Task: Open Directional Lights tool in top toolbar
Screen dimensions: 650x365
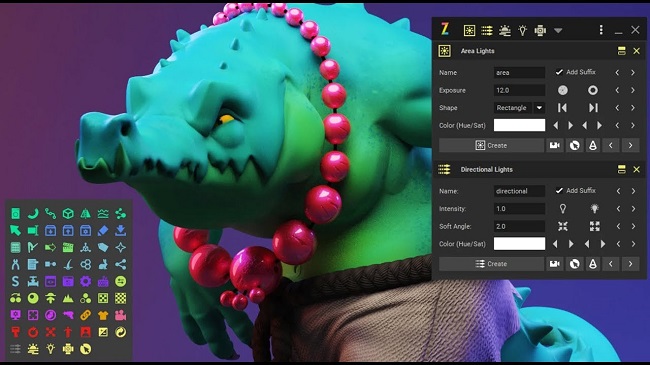Action: [x=487, y=30]
